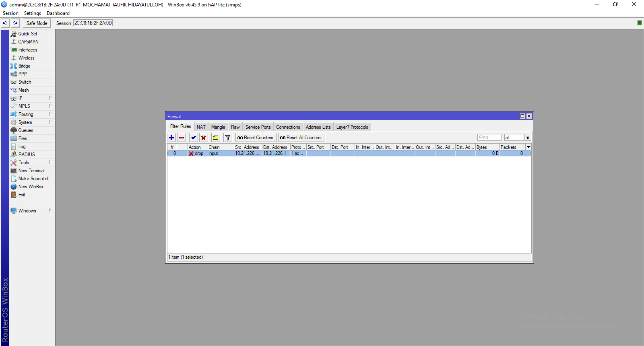Open the Settings menu
This screenshot has height=346, width=644.
coord(33,13)
